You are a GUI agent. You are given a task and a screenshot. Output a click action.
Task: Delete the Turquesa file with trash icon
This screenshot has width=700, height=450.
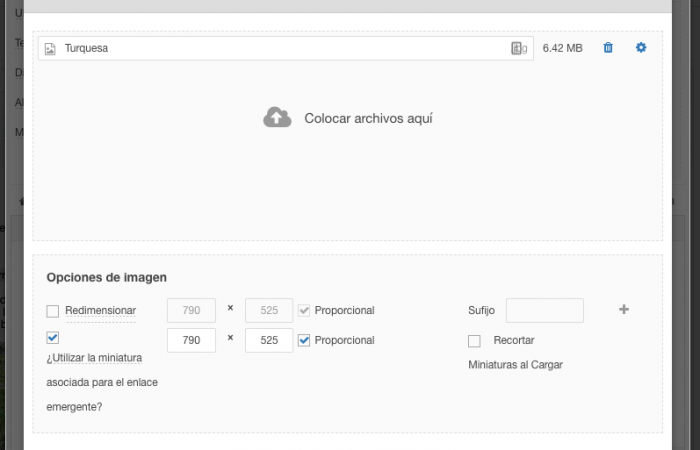[x=608, y=48]
